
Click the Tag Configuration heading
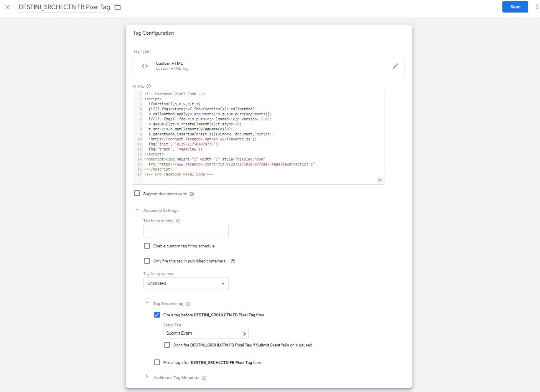pyautogui.click(x=154, y=33)
